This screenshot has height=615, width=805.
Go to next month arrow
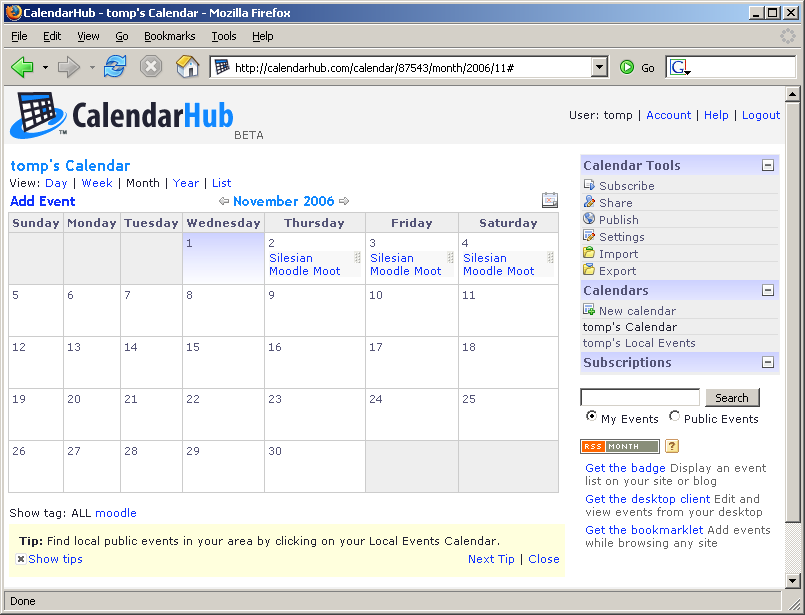(x=344, y=201)
